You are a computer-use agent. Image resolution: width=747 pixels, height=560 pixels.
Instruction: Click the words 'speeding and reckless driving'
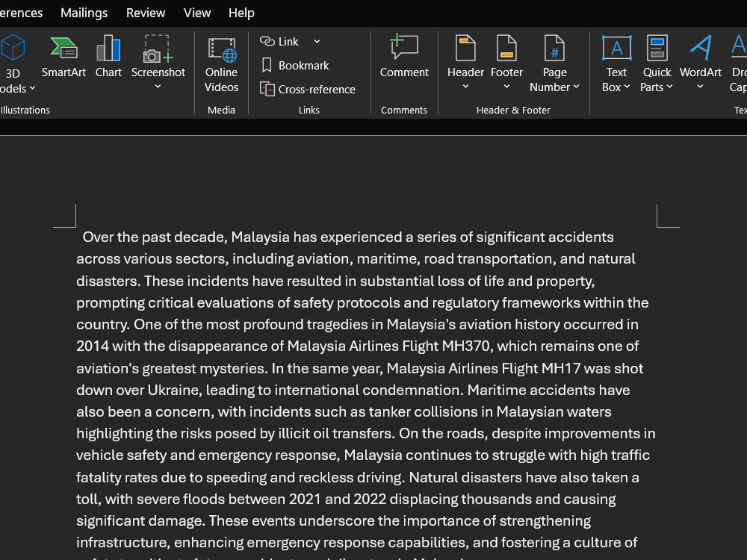[x=304, y=478]
